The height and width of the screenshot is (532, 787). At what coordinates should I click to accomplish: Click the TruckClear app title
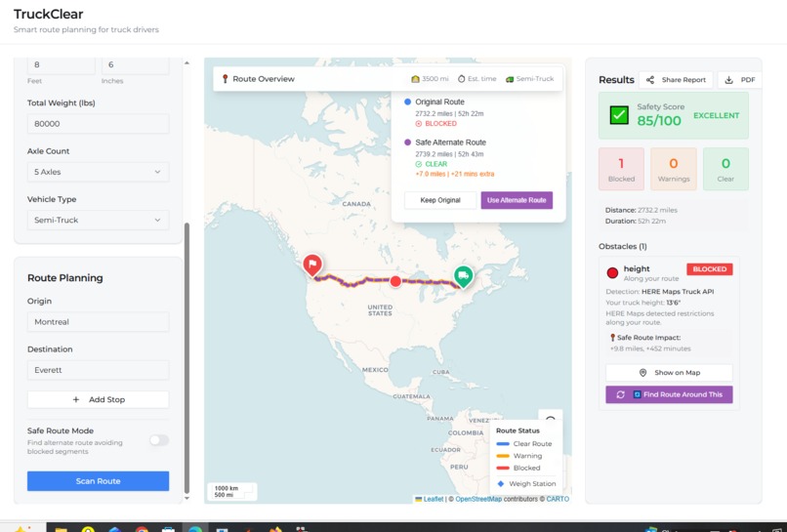[x=48, y=14]
